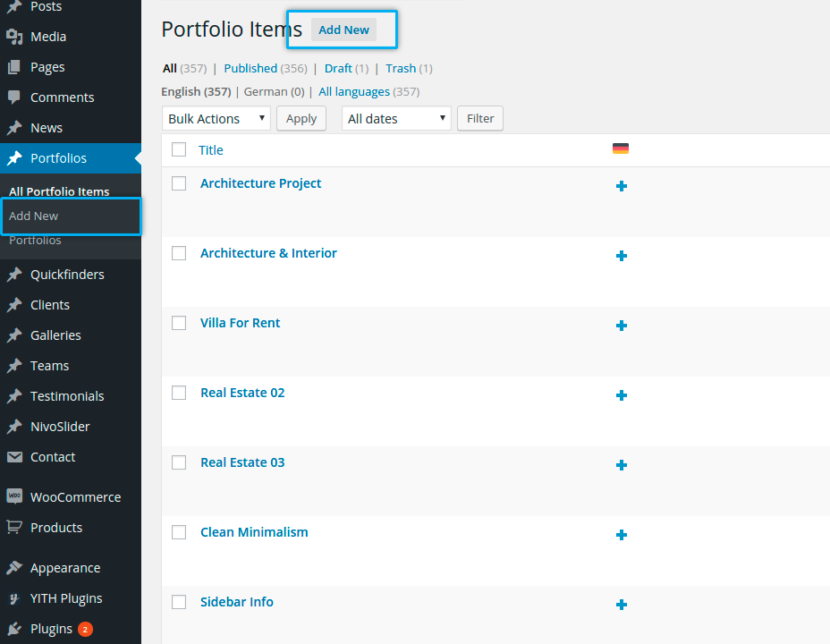Sort the list by Title column
830x644 pixels.
211,150
